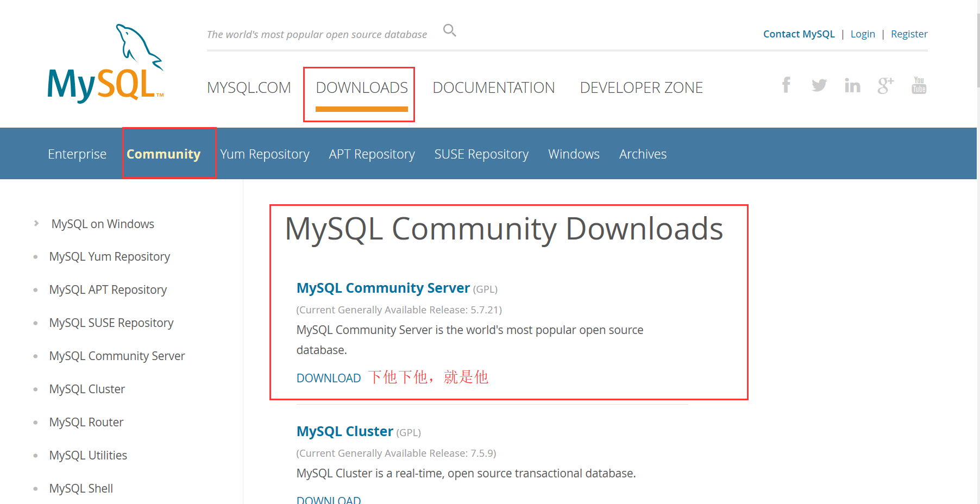980x504 pixels.
Task: Select the DOWNLOADS tab
Action: tap(362, 87)
